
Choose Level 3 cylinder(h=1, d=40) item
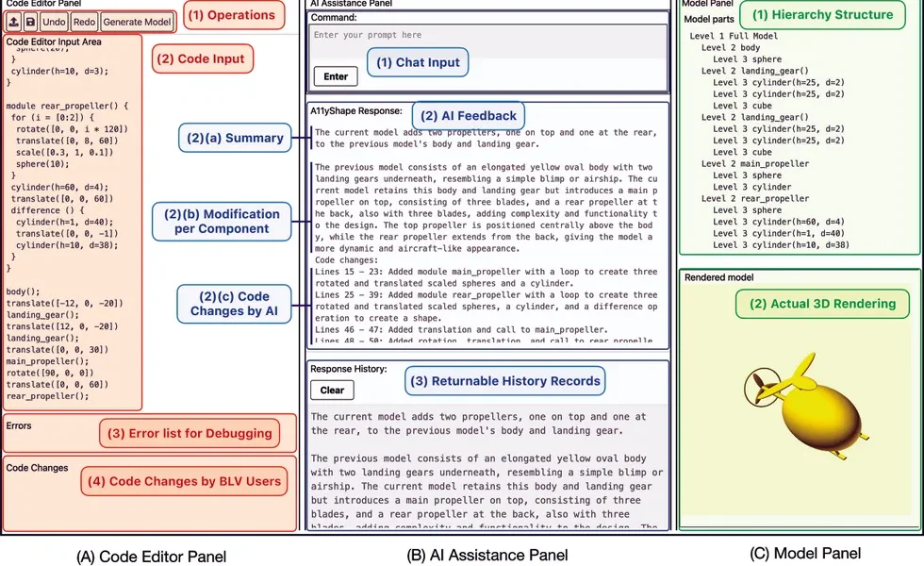point(779,233)
